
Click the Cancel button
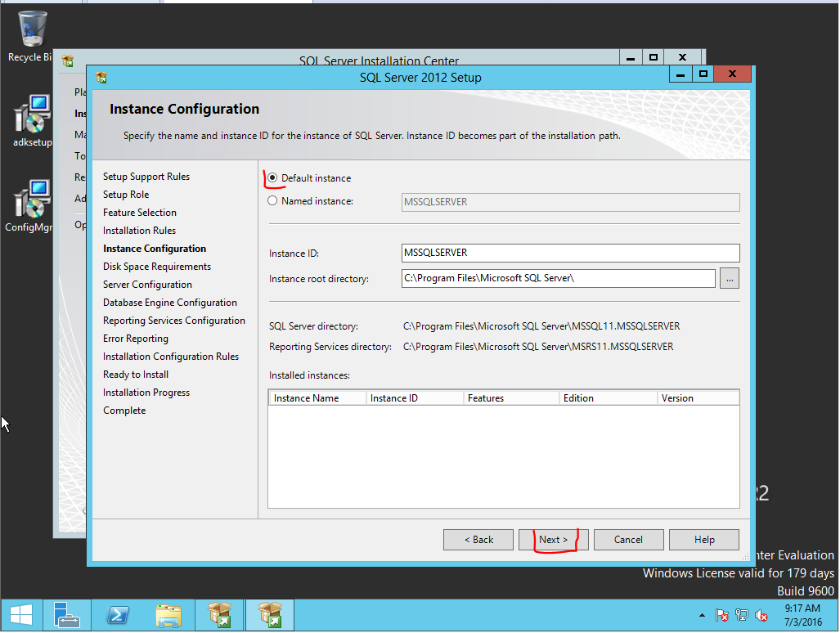(x=628, y=539)
